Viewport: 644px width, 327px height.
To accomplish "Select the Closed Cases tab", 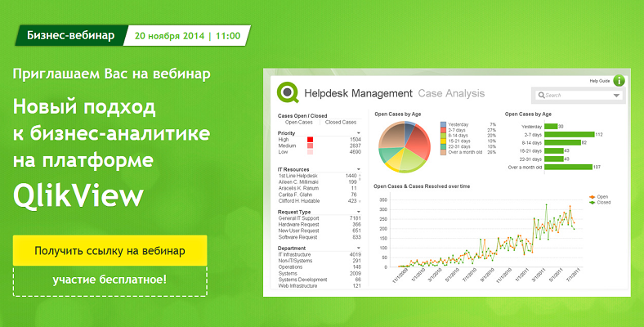I will [x=341, y=123].
